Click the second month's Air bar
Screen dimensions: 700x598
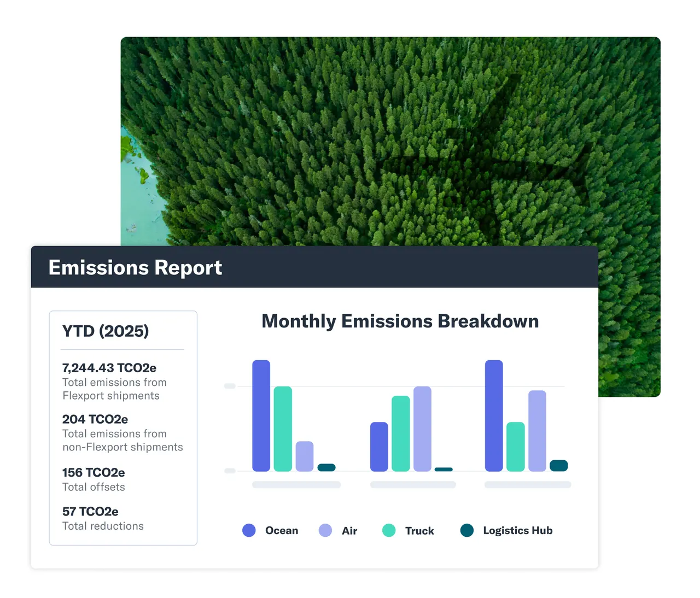422,429
